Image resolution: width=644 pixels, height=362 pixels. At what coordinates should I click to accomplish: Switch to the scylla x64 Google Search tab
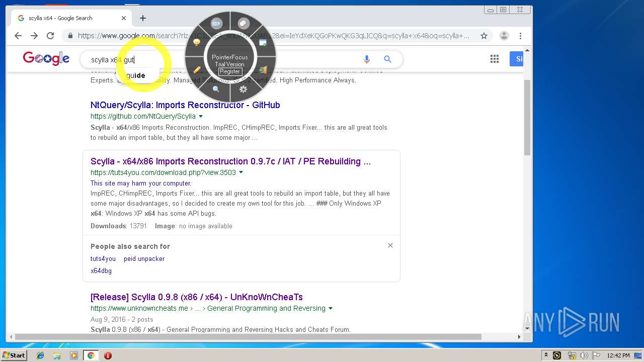click(x=70, y=18)
